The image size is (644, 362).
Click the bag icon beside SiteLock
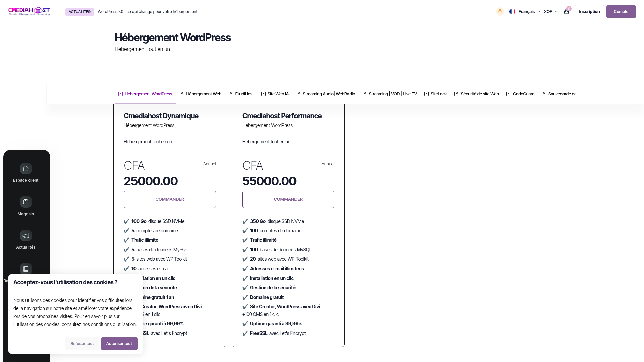click(x=426, y=94)
